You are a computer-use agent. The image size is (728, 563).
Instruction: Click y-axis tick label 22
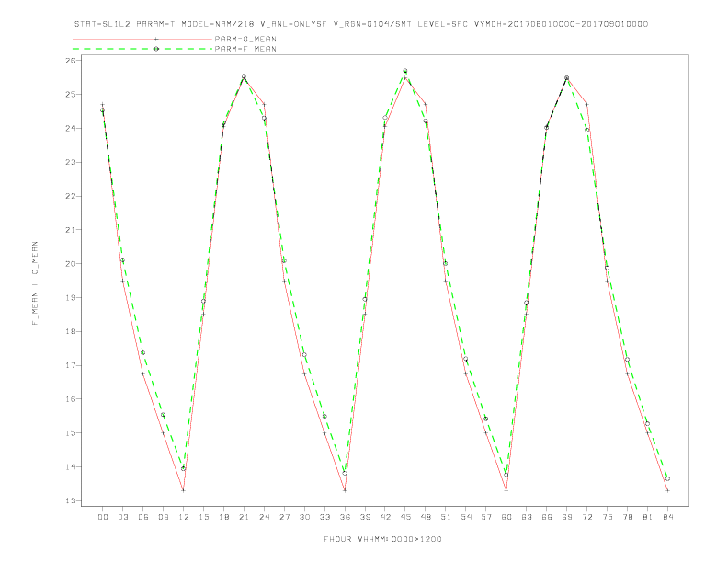point(70,196)
